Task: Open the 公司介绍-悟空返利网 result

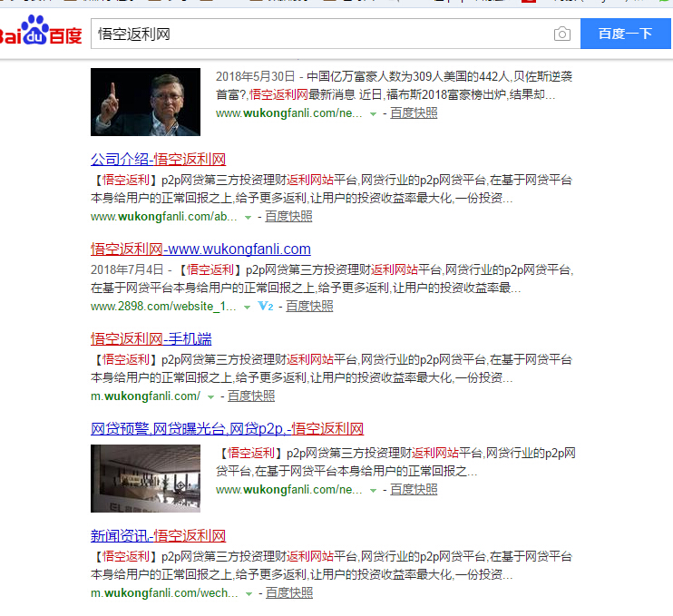Action: pyautogui.click(x=158, y=160)
